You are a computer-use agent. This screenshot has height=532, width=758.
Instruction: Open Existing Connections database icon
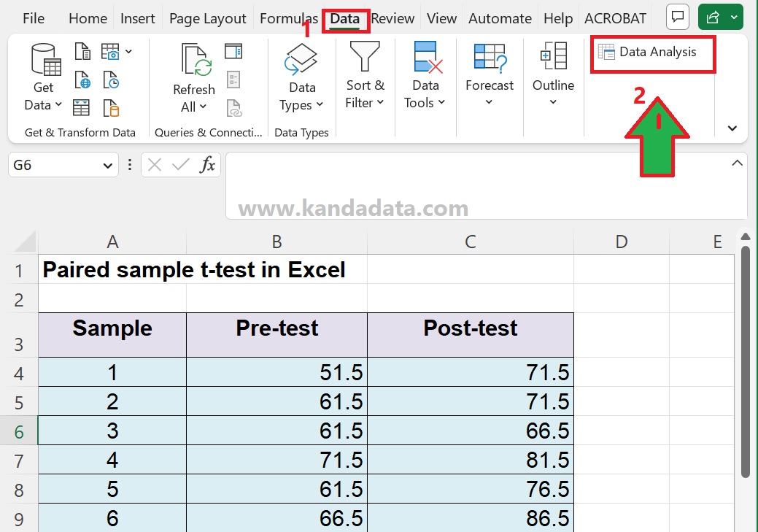pos(111,108)
